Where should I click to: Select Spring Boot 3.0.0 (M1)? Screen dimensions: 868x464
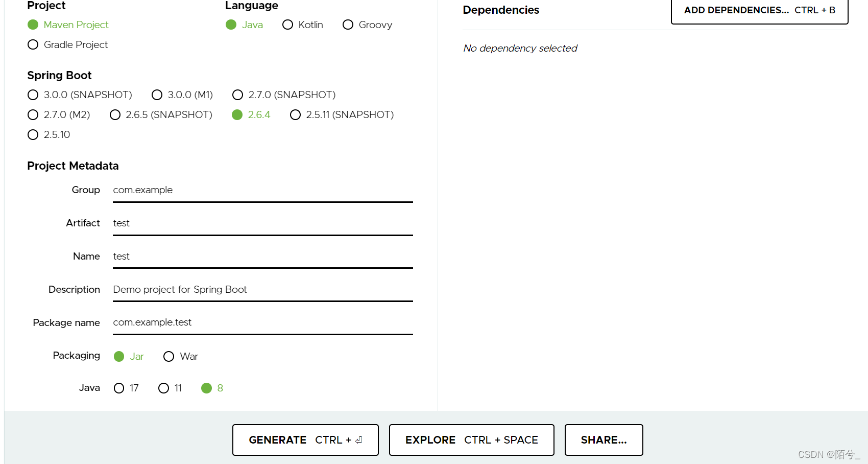pyautogui.click(x=182, y=95)
